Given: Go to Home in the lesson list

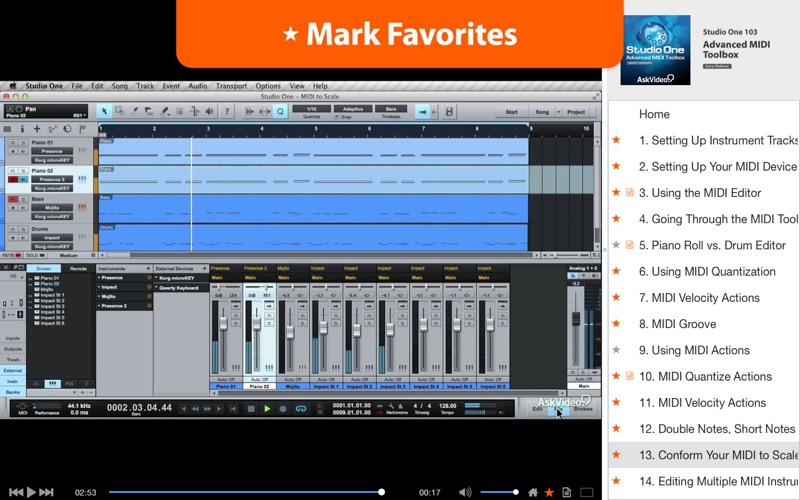Looking at the screenshot, I should click(654, 114).
